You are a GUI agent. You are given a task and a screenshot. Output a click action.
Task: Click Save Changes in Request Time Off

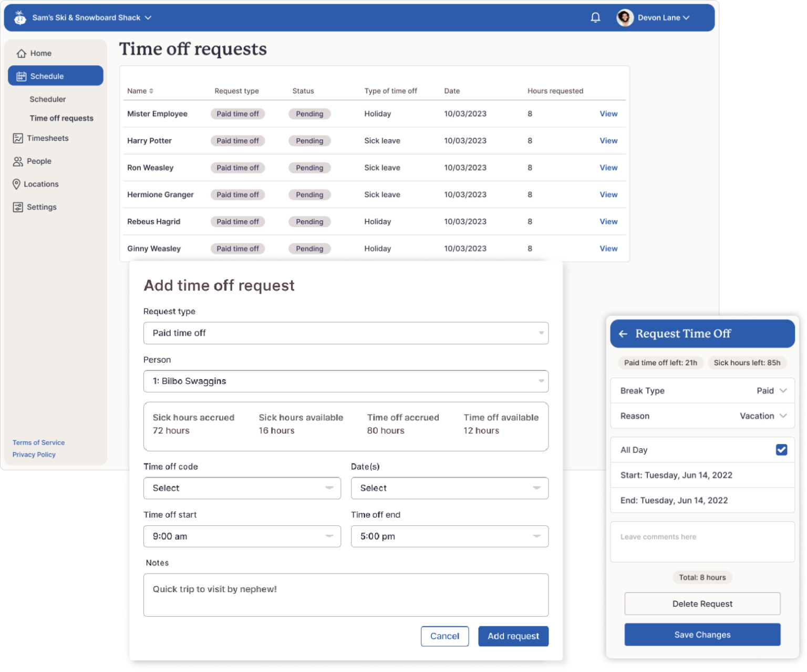click(702, 634)
